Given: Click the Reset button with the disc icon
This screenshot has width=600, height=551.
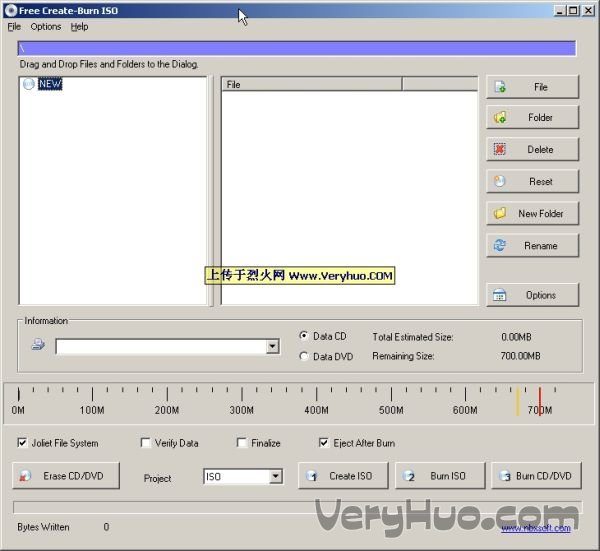Looking at the screenshot, I should coord(532,181).
